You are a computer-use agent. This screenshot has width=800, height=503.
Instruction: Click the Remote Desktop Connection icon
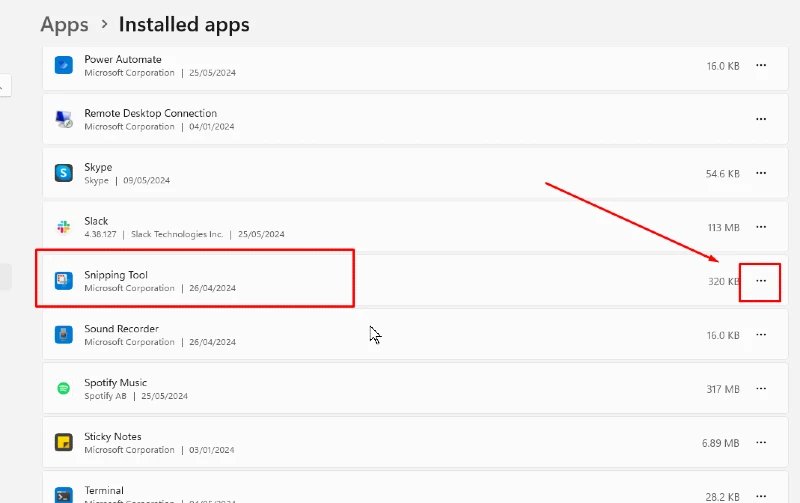point(64,119)
